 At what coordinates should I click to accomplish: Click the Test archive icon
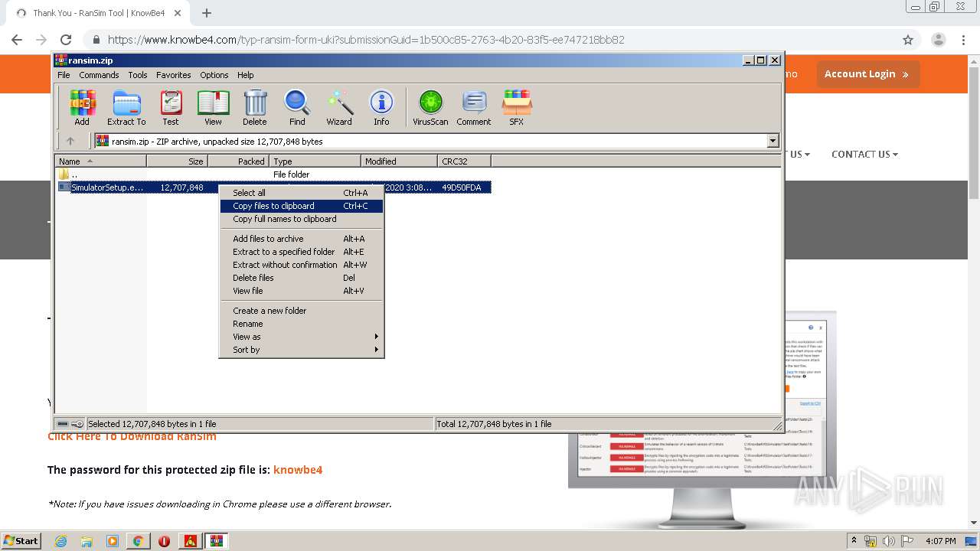[x=171, y=107]
